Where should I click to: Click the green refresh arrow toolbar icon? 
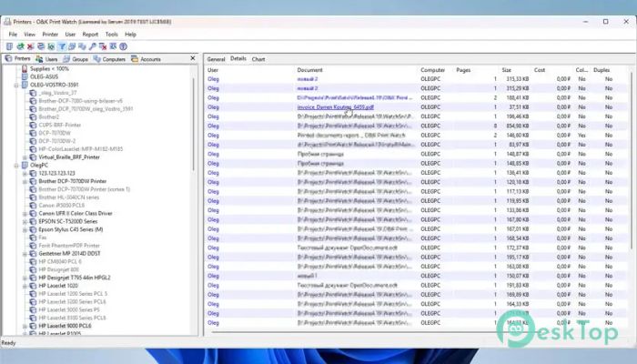click(20, 46)
